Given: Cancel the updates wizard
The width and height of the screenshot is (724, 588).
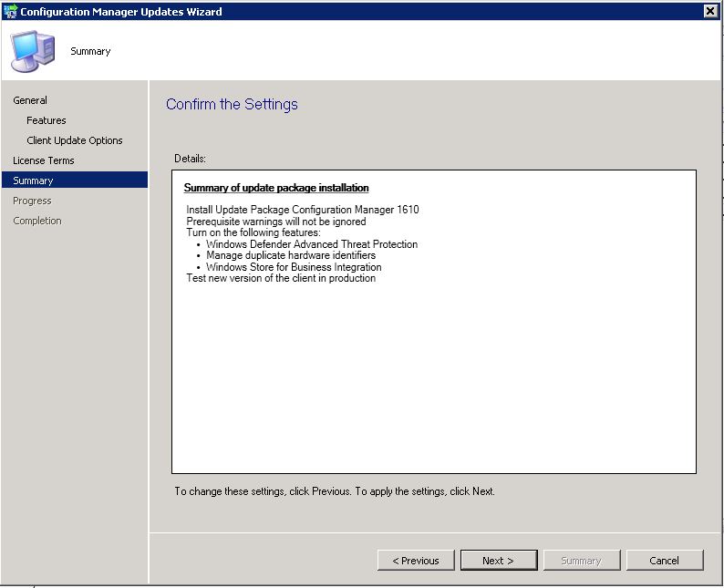Looking at the screenshot, I should (665, 560).
